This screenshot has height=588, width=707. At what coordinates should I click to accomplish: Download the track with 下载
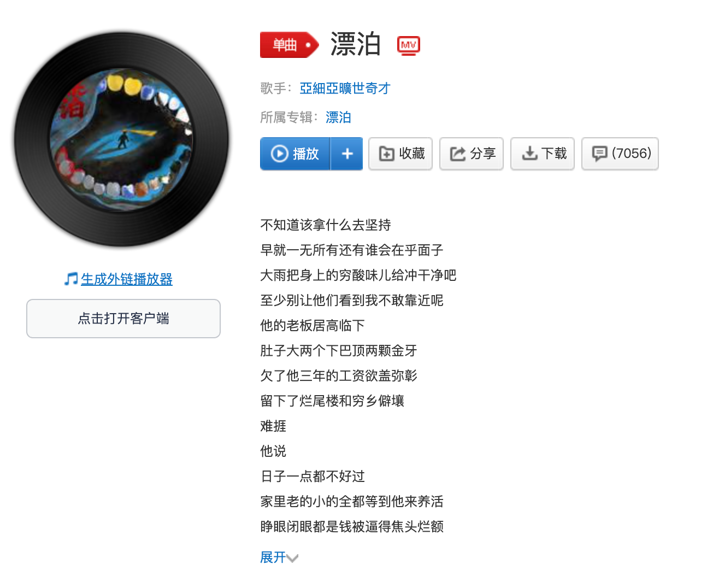point(543,154)
